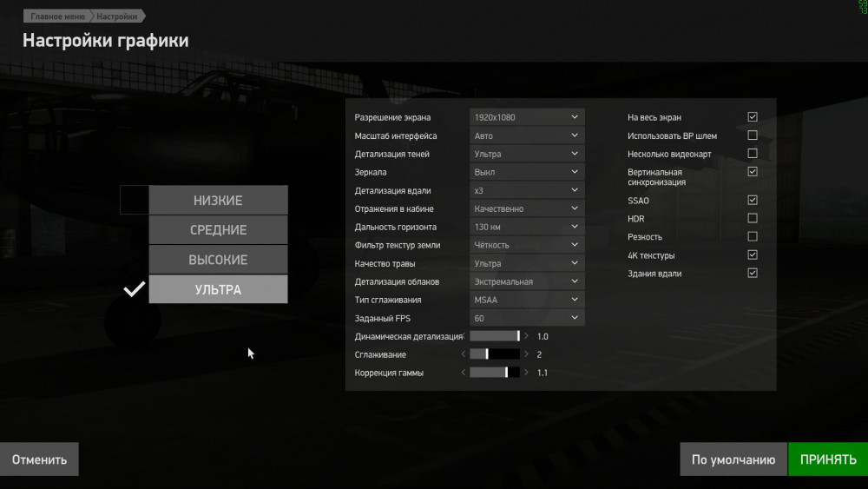This screenshot has width=868, height=489.
Task: Increase Сглаживание with right arrow
Action: (x=526, y=354)
